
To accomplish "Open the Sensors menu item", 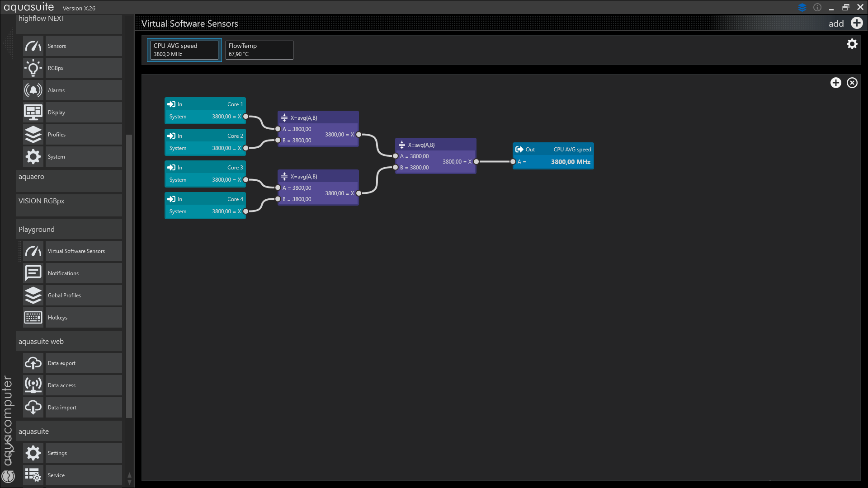I will pos(84,46).
